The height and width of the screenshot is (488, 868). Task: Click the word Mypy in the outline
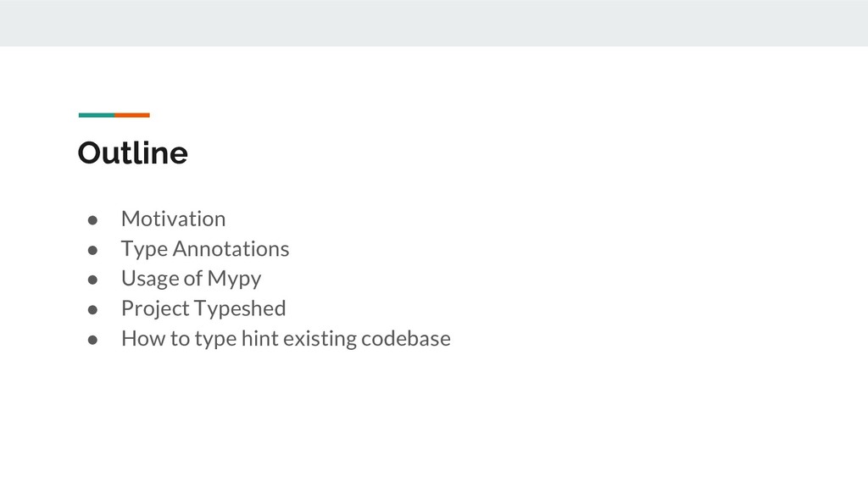(x=234, y=280)
